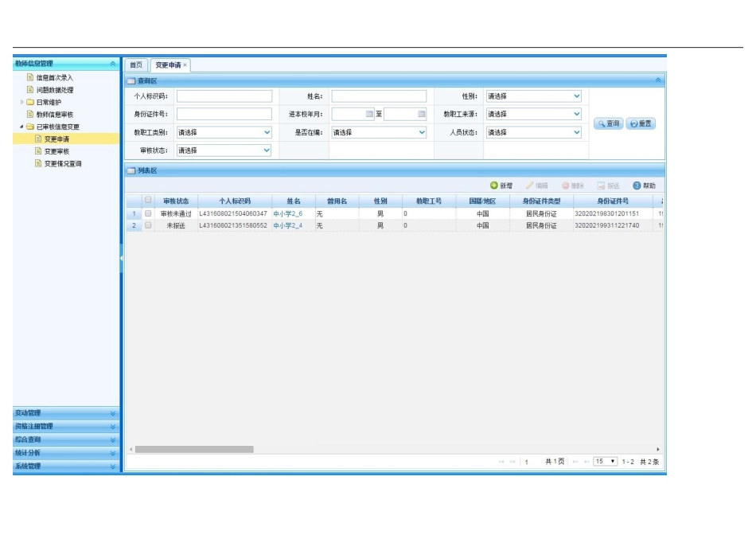Image resolution: width=756 pixels, height=535 pixels.
Task: Focus the 个人标识码 input field
Action: [x=224, y=96]
